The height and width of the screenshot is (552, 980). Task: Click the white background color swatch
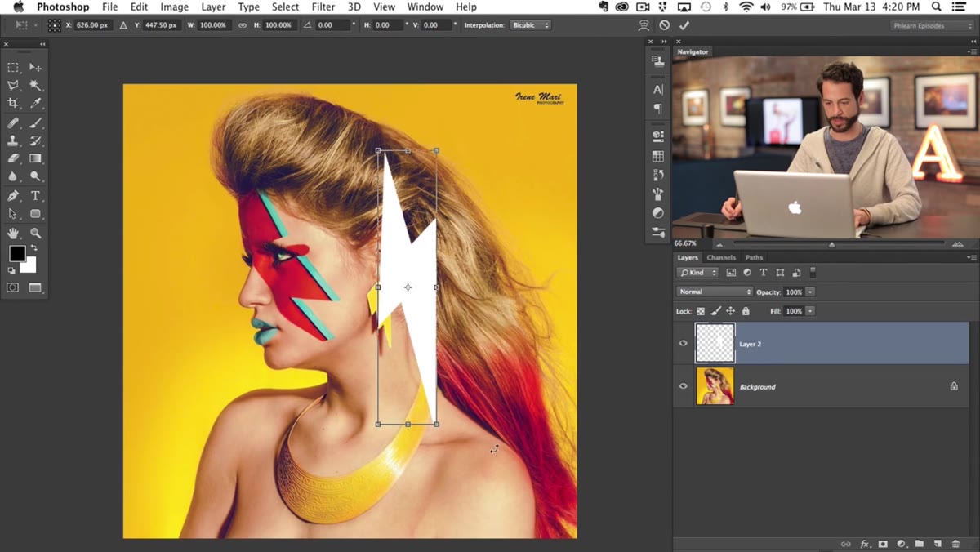pyautogui.click(x=30, y=266)
